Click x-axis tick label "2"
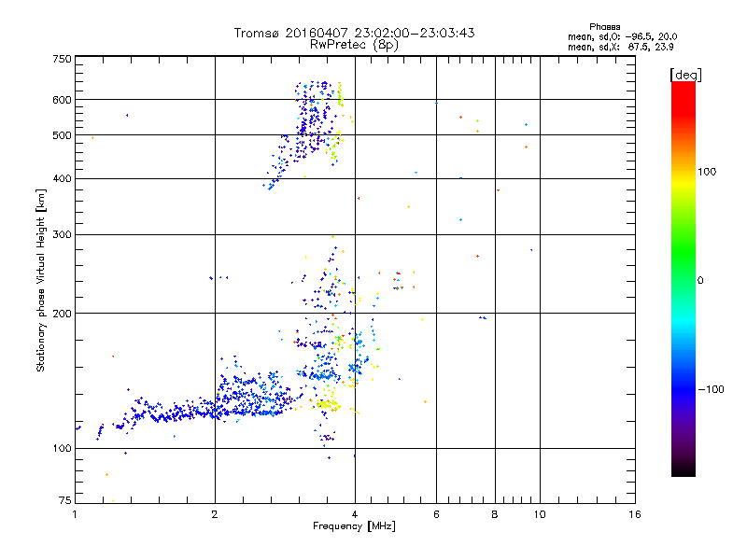This screenshot has height=560, width=747. [215, 514]
